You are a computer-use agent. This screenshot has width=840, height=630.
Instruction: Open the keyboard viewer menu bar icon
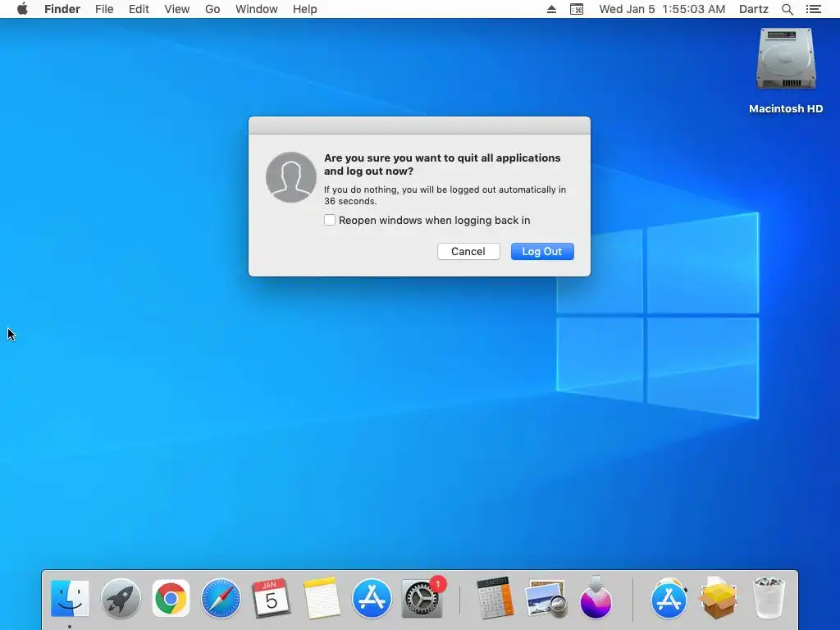577,9
